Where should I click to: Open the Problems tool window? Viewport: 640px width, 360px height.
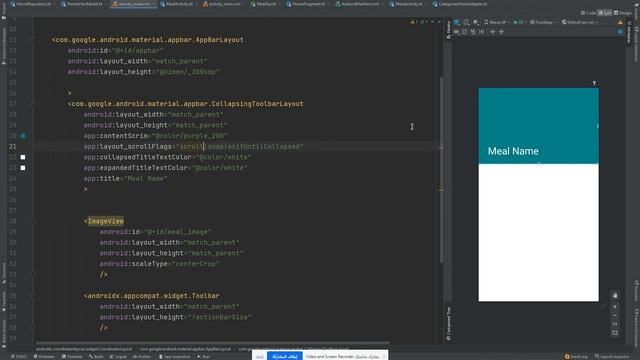pyautogui.click(x=44, y=357)
